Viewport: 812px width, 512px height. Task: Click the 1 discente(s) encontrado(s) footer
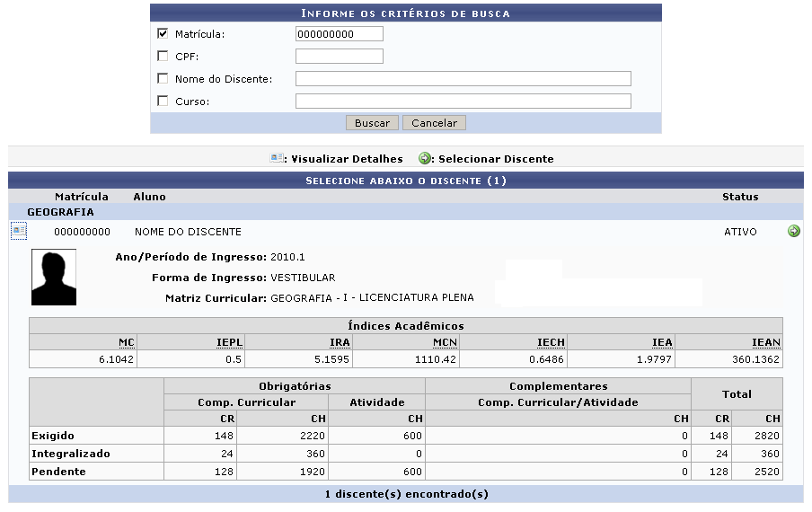pos(407,494)
